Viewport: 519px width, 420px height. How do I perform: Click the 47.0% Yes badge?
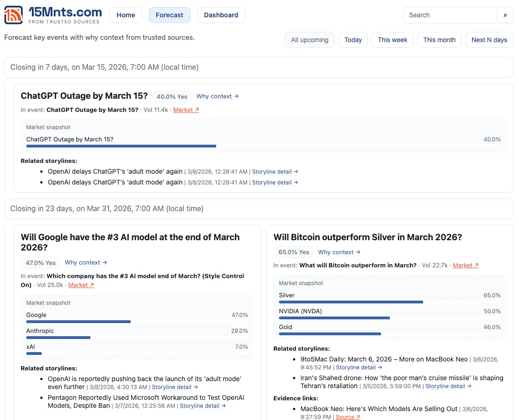pyautogui.click(x=41, y=263)
